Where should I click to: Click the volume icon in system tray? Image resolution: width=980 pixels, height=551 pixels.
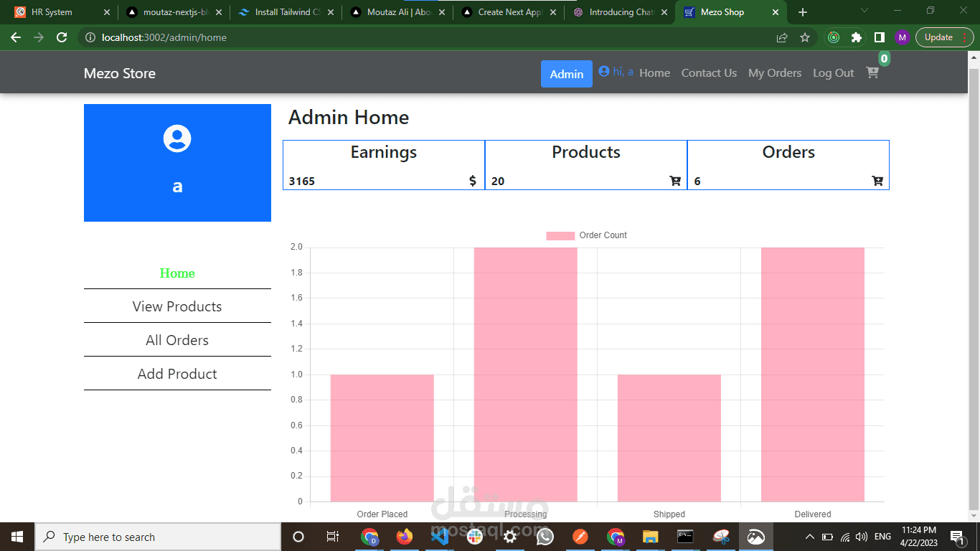tap(861, 537)
